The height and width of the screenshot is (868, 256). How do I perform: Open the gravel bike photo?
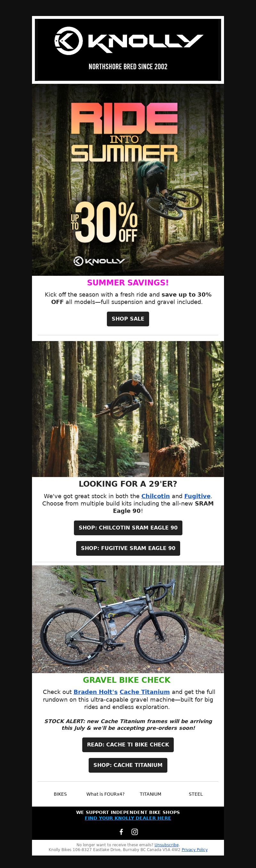pos(128,619)
